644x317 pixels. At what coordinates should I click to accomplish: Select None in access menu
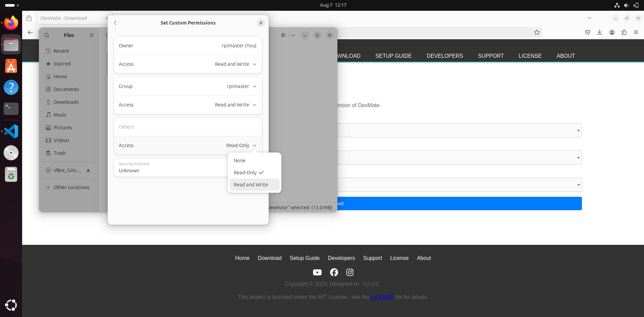click(254, 161)
